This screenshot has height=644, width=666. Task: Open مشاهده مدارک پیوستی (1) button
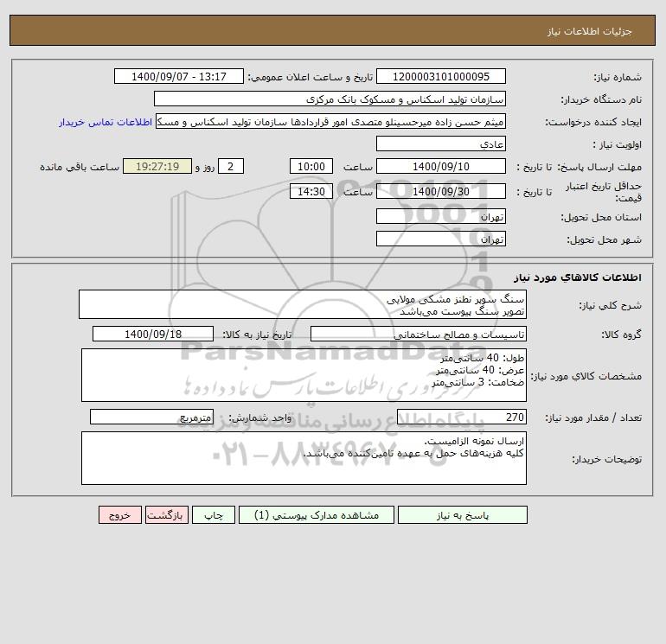coord(317,515)
